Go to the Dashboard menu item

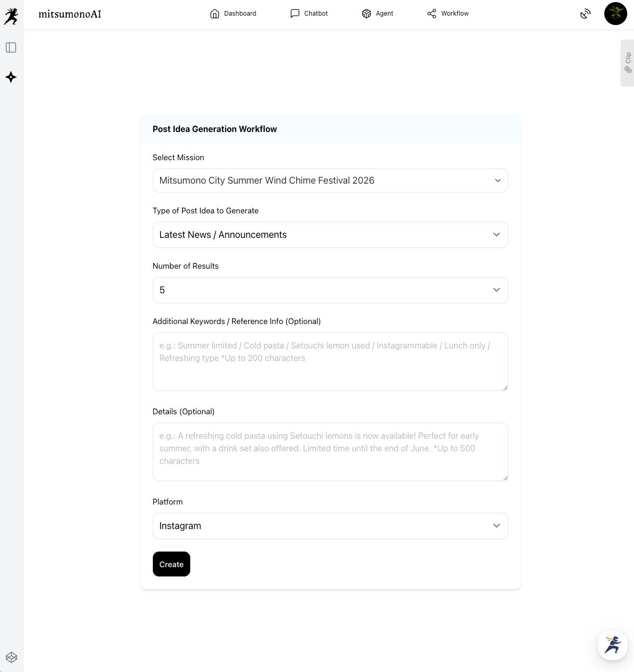pyautogui.click(x=233, y=14)
